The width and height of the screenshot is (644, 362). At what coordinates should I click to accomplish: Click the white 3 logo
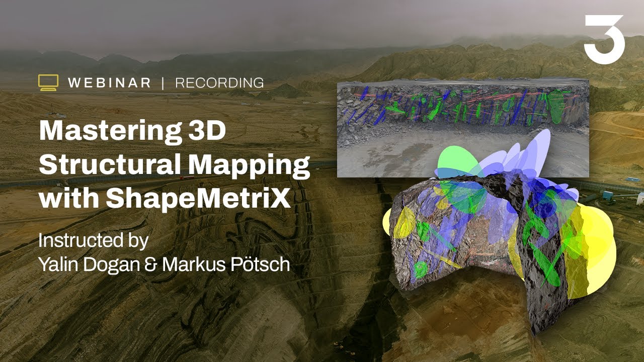tap(604, 39)
